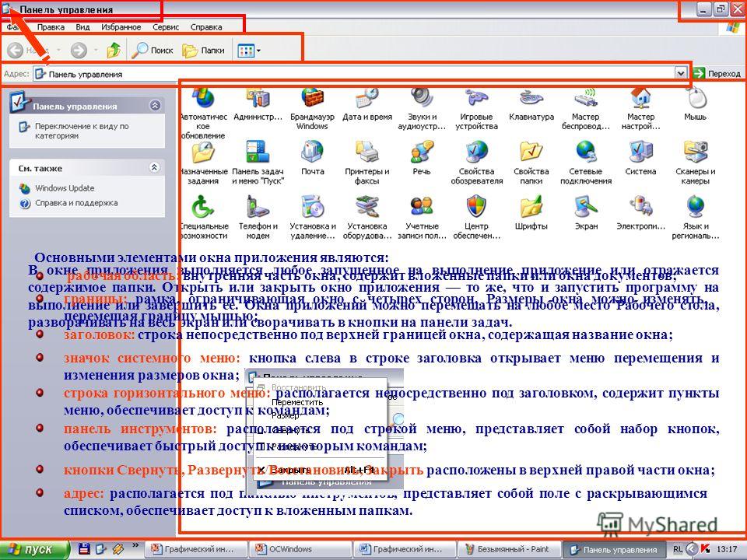Viewport: 747px width, 560px height.
Task: Expand the address bar dropdown arrow
Action: tap(680, 73)
